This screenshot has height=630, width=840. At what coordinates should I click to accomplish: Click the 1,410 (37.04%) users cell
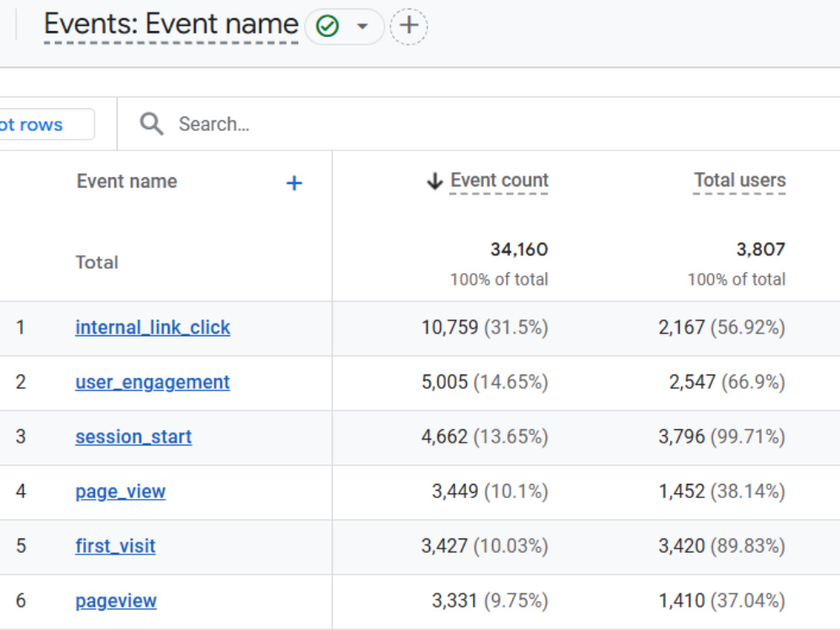(x=722, y=601)
